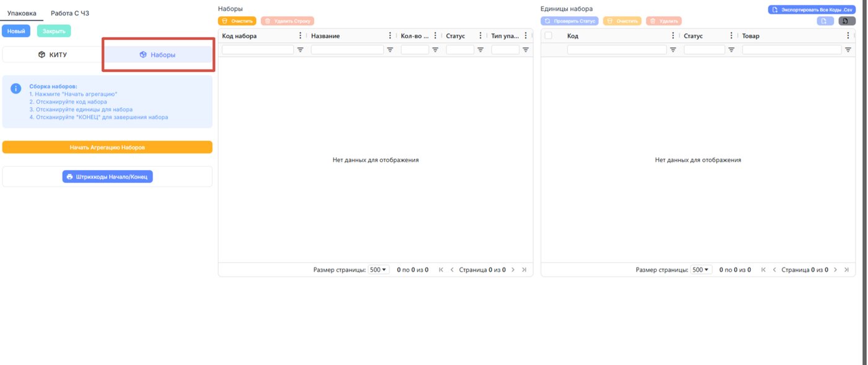Click the blue info icon in instructions box

(x=16, y=89)
